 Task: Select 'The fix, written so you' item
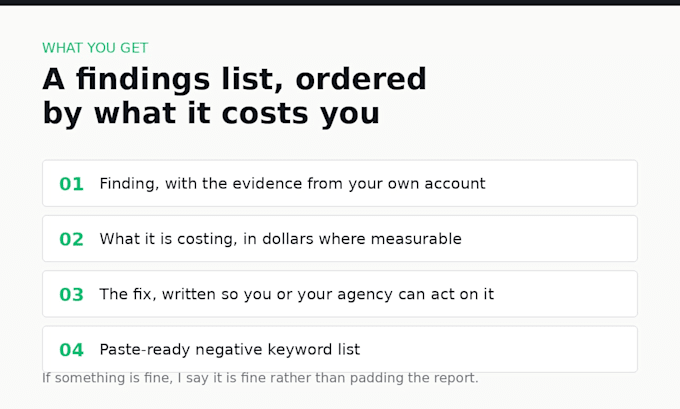(x=340, y=294)
